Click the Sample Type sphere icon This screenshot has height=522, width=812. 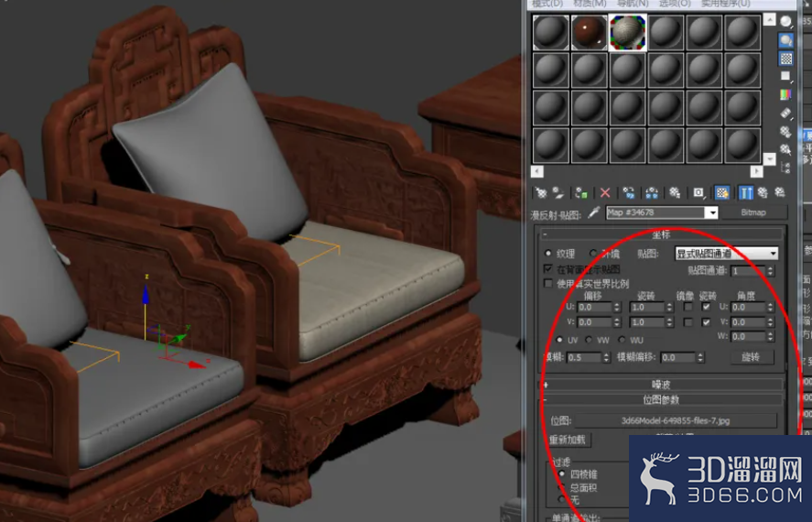point(786,21)
